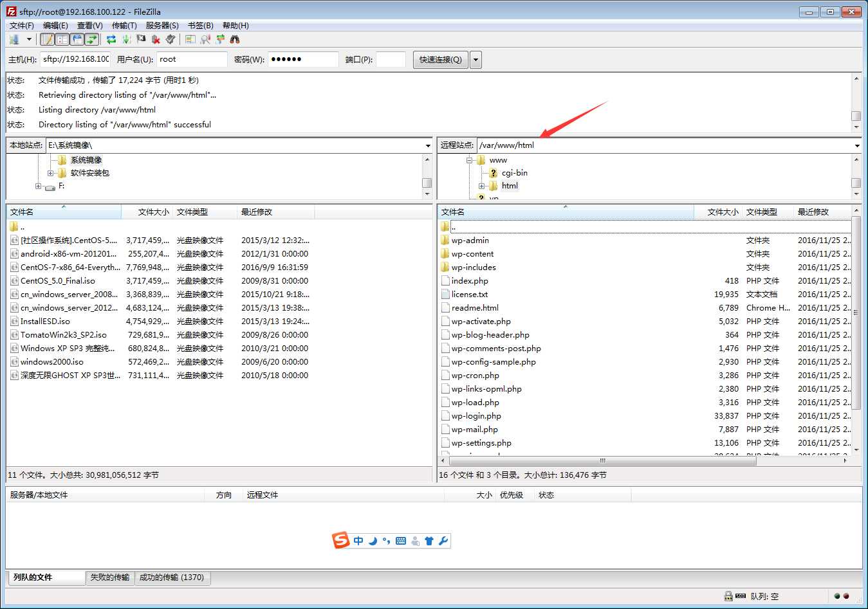Open the 帮助(H) menu
Image resolution: width=868 pixels, height=609 pixels.
point(235,26)
